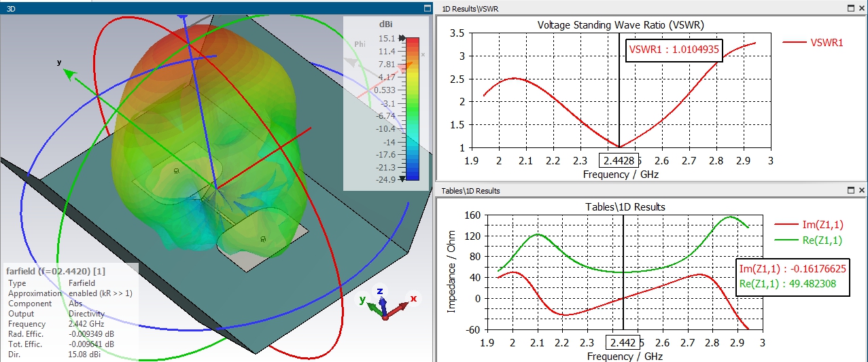
Task: Click the 'Tables\1D Results' plot title
Action: point(625,206)
